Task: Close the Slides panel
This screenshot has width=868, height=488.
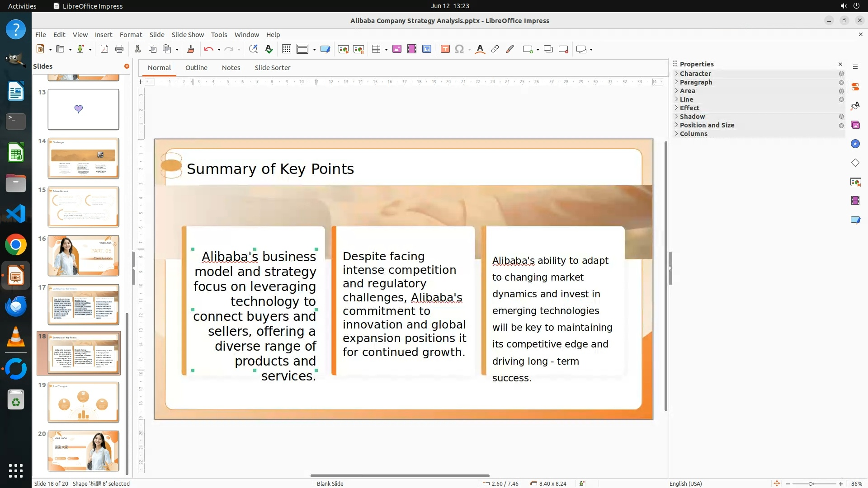Action: point(127,66)
